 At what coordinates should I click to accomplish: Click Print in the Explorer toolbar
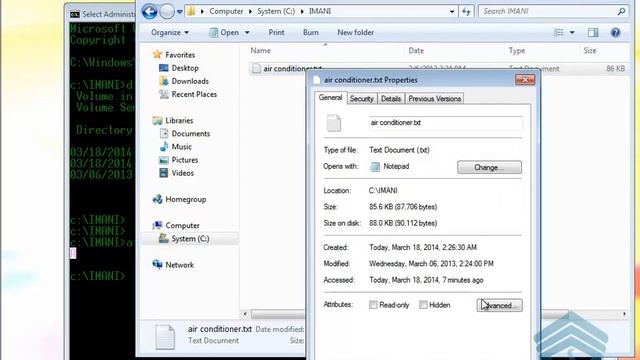coord(276,32)
